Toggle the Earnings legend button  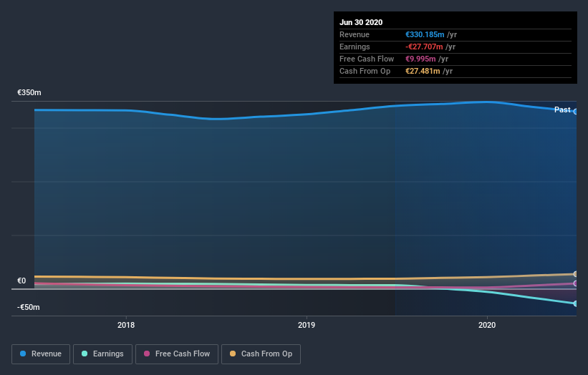click(102, 354)
